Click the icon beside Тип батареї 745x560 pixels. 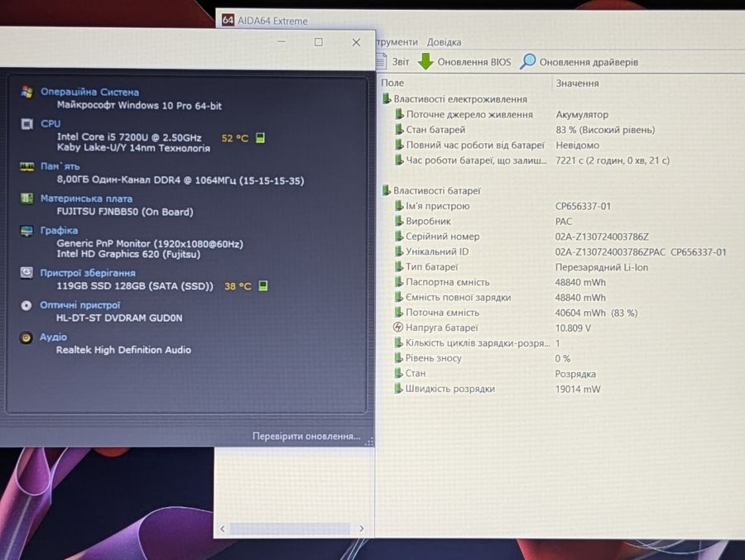tap(399, 266)
